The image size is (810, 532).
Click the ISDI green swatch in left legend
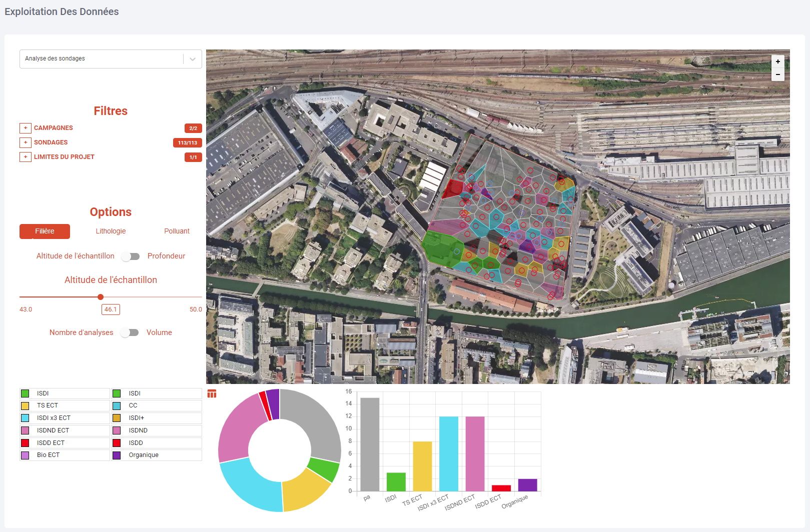(25, 393)
